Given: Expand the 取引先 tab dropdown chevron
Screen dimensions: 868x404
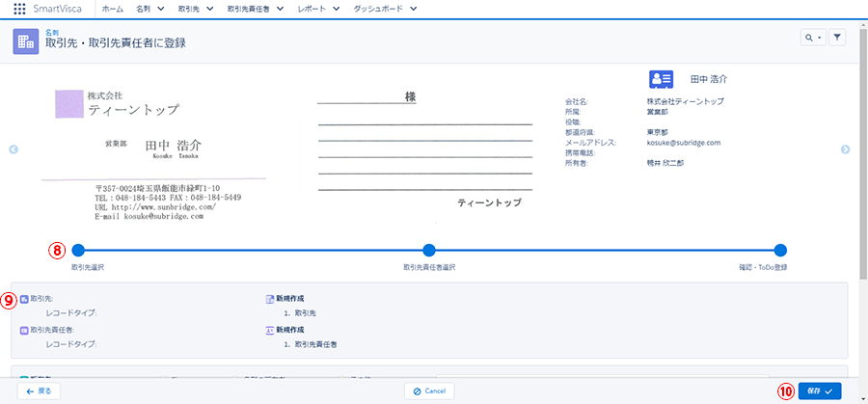Looking at the screenshot, I should [210, 9].
